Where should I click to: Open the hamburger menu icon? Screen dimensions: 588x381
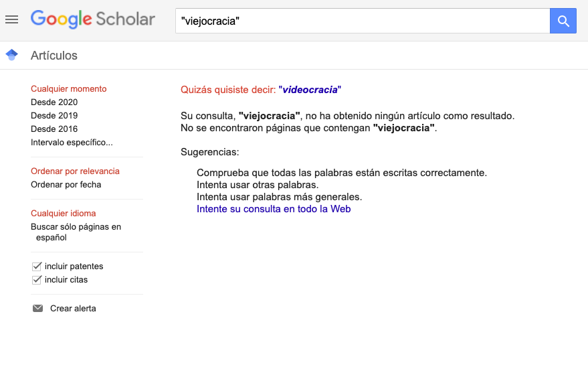pyautogui.click(x=11, y=19)
